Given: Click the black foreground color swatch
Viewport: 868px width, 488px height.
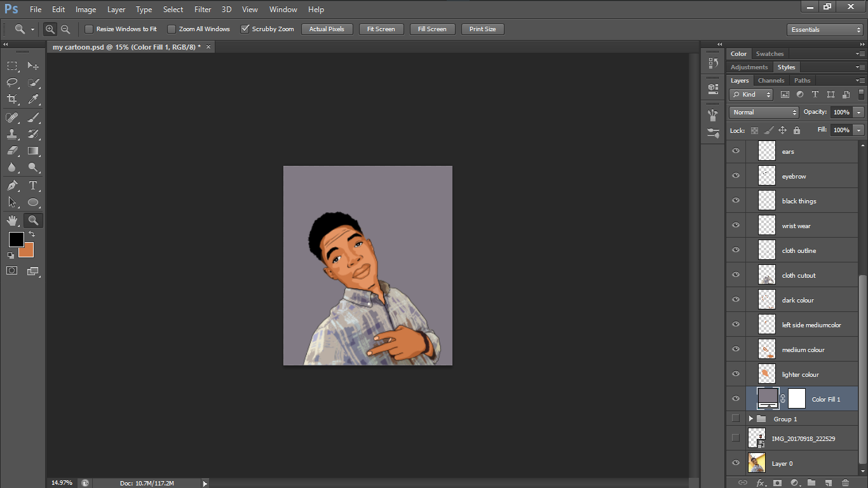Looking at the screenshot, I should [x=16, y=239].
